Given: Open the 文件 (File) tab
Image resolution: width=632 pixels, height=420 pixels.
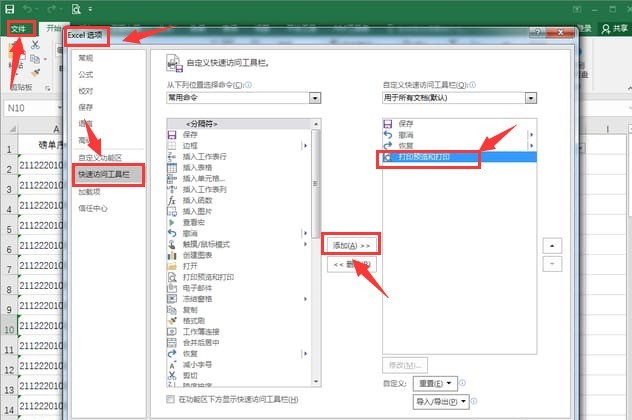Looking at the screenshot, I should (19, 29).
